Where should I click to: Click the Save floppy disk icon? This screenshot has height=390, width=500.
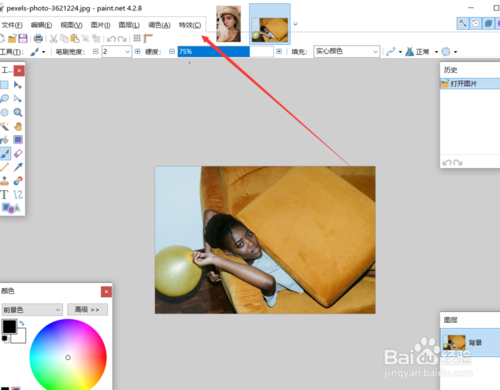(x=23, y=39)
